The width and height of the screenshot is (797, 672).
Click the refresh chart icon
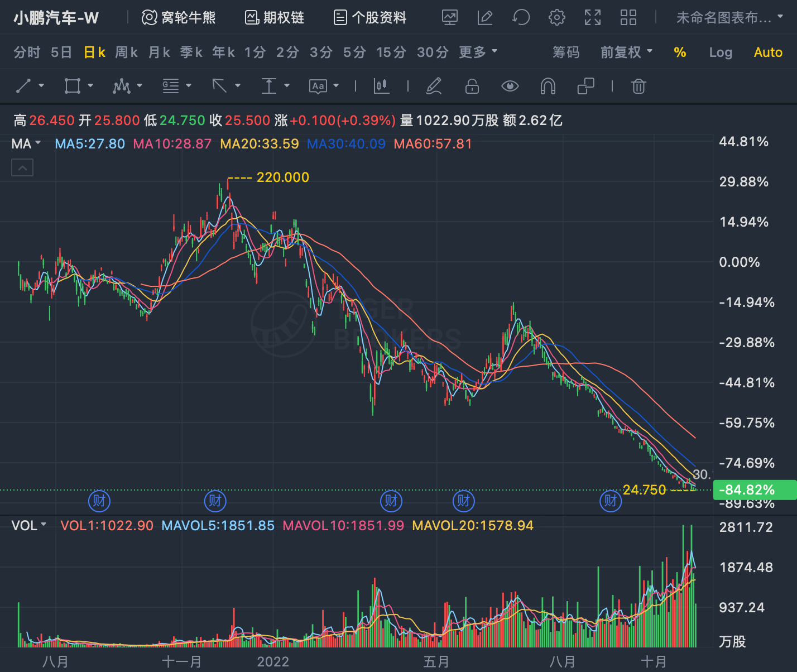[521, 17]
